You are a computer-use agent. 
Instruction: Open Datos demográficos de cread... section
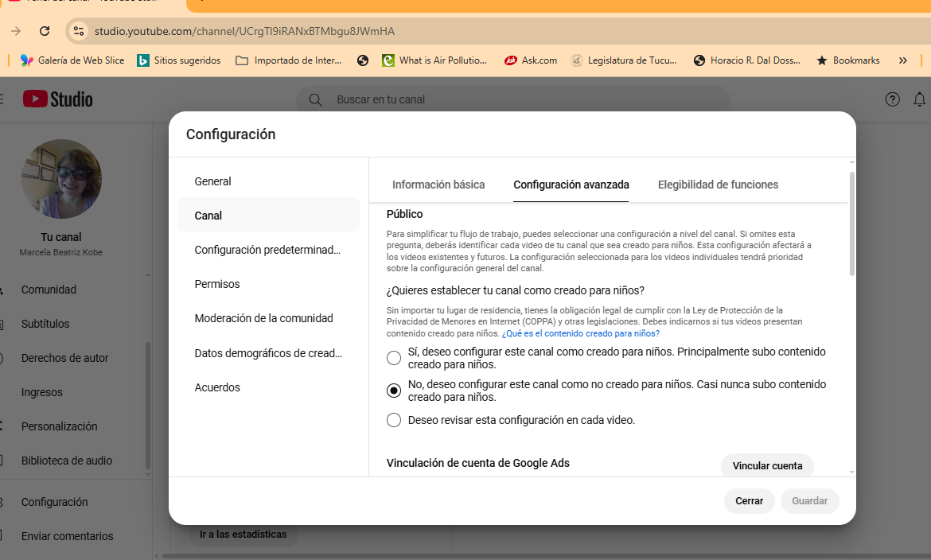[268, 352]
